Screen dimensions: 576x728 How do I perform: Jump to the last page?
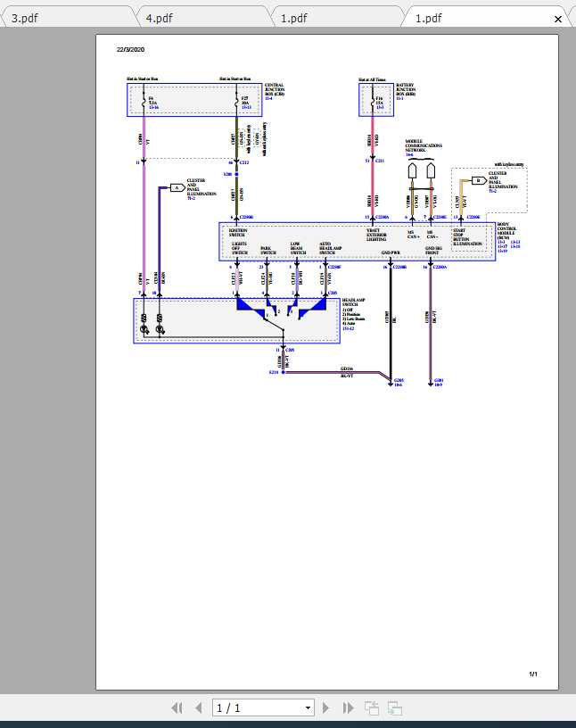[x=348, y=708]
